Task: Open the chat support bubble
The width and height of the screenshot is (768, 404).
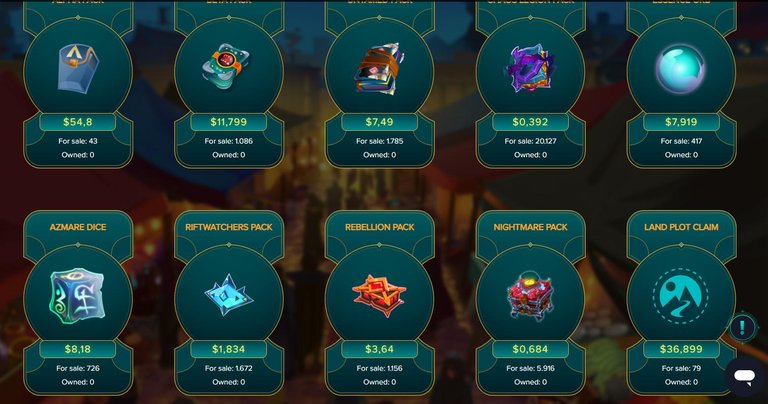Action: (x=744, y=376)
